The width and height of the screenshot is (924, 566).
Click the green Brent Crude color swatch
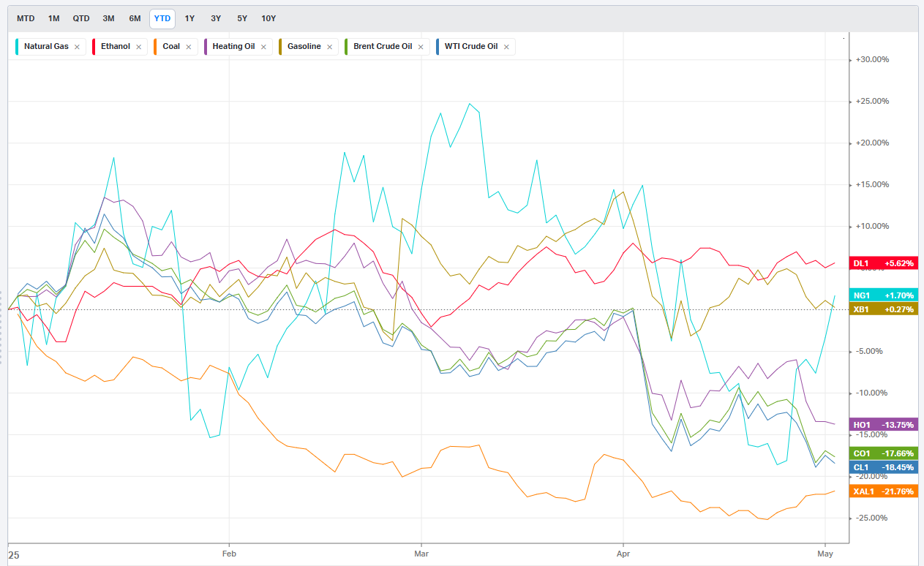click(x=347, y=47)
